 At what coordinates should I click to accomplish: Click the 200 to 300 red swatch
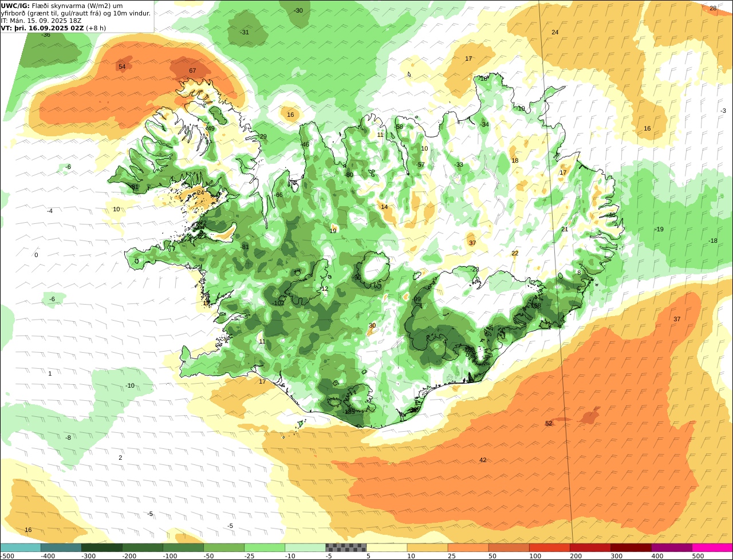coord(590,547)
